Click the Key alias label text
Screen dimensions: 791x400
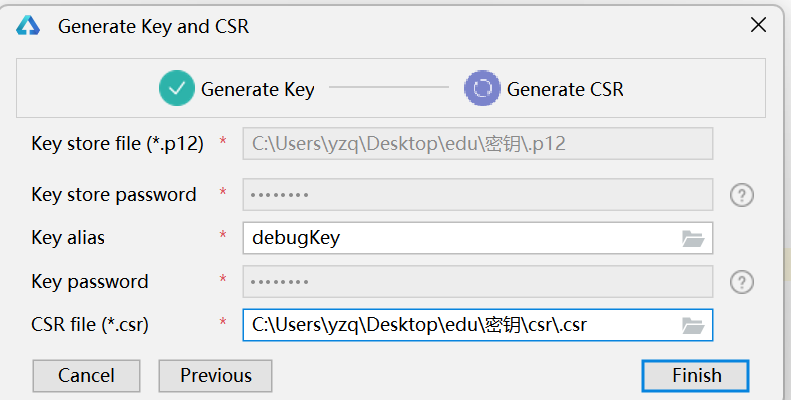click(68, 238)
